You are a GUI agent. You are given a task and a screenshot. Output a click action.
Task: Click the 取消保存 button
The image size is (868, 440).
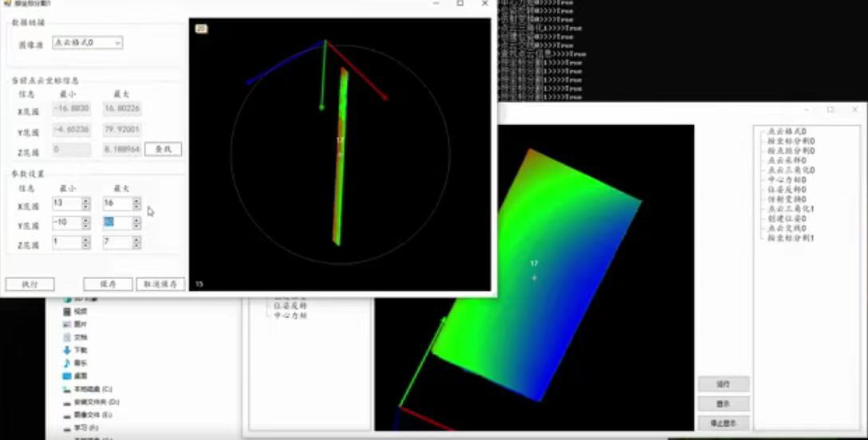[160, 284]
